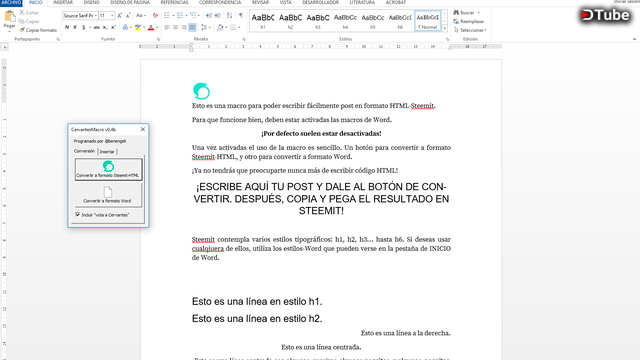Screen dimensions: 640x360
Task: Align text to the right
Action: pyautogui.click(x=184, y=27)
